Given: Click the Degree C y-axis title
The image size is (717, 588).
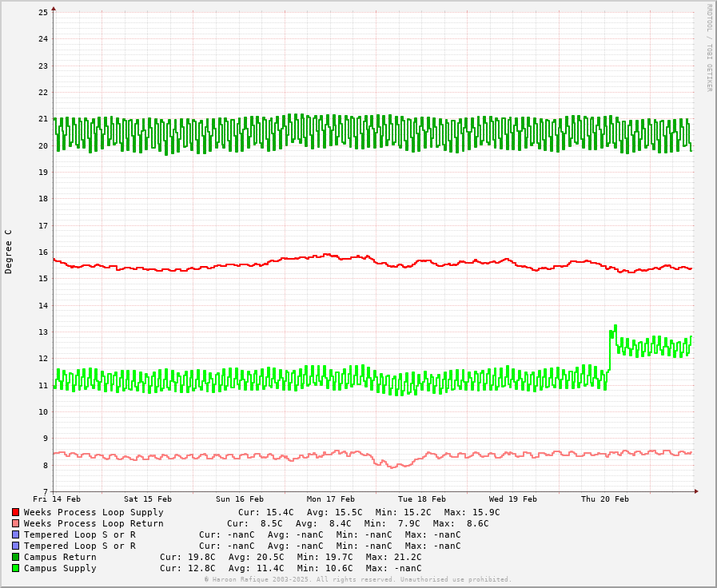Looking at the screenshot, I should tap(9, 251).
